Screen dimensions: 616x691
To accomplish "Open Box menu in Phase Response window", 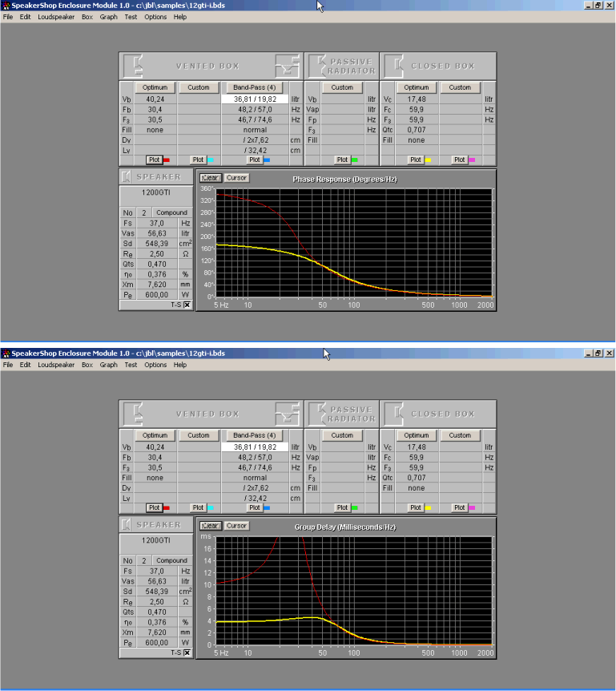I will coord(87,17).
